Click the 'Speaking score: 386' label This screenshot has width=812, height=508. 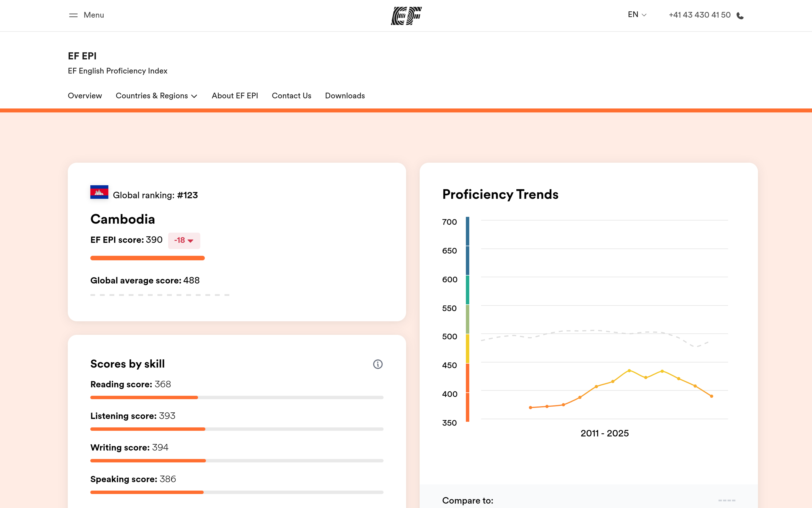133,479
